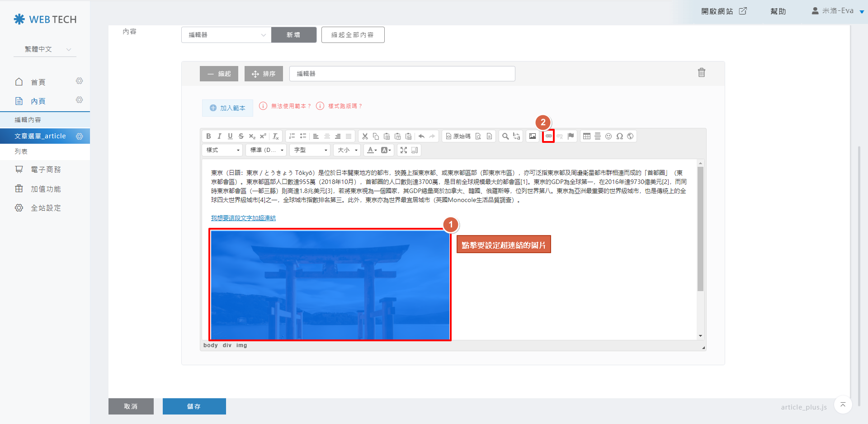The height and width of the screenshot is (424, 868).
Task: Insert a table using the toolbar
Action: click(x=586, y=136)
